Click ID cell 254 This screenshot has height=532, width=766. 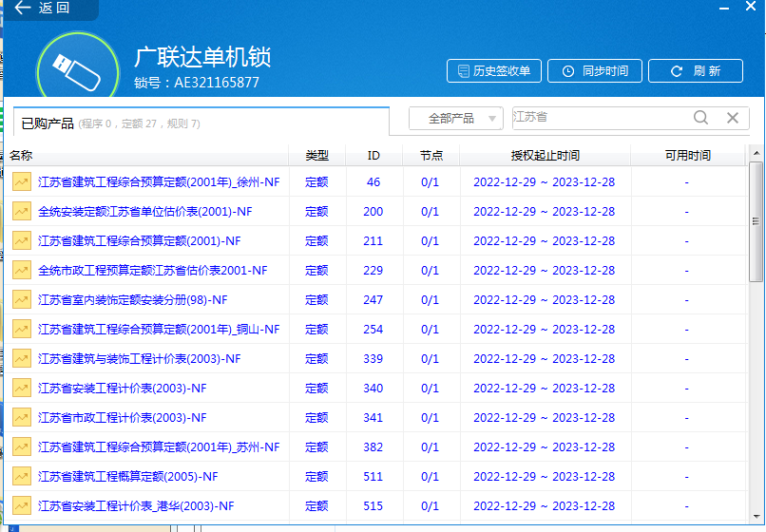(373, 330)
